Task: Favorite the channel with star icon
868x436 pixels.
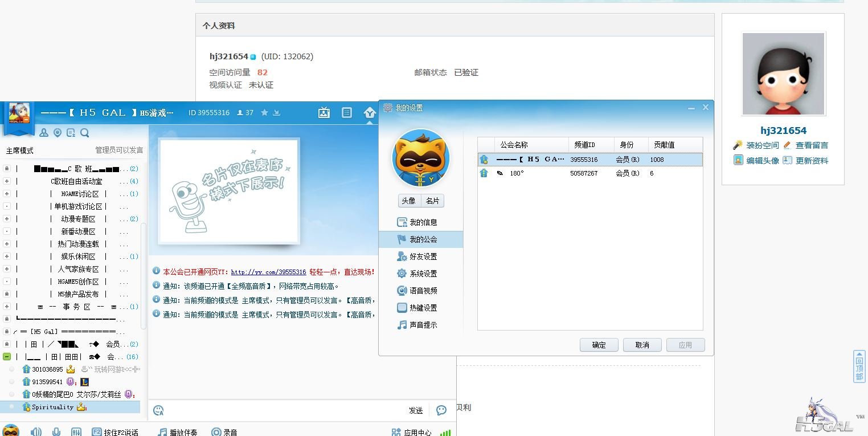Action: tap(264, 113)
